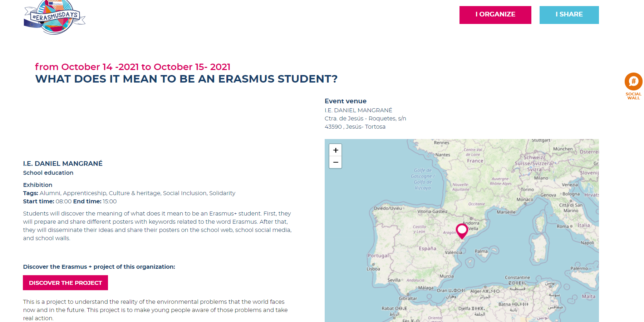Click the France label on the map

point(475,161)
